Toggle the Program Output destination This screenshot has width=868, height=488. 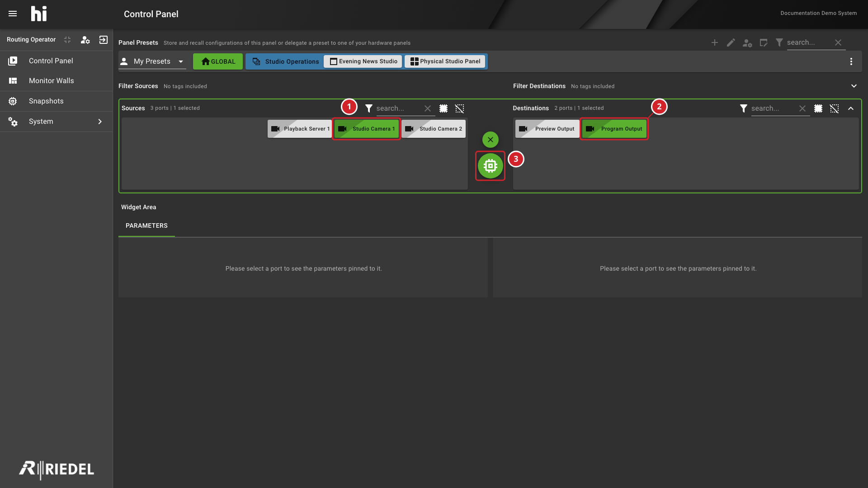coord(614,129)
